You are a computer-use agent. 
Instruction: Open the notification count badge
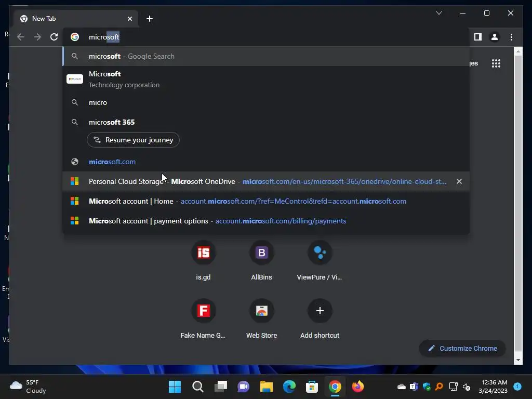pos(517,387)
